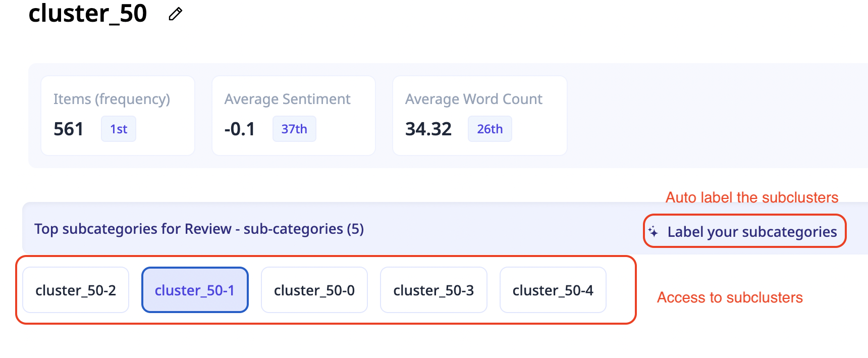The image size is (868, 358).
Task: Select the cluster_50-2 subcluster
Action: 76,290
